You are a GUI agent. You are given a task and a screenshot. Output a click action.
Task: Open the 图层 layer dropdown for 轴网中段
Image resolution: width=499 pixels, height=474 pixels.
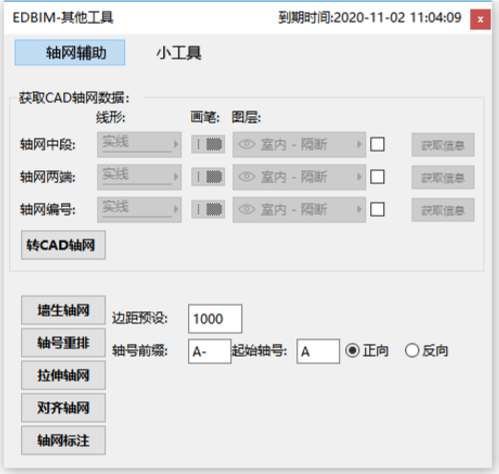[x=299, y=144]
